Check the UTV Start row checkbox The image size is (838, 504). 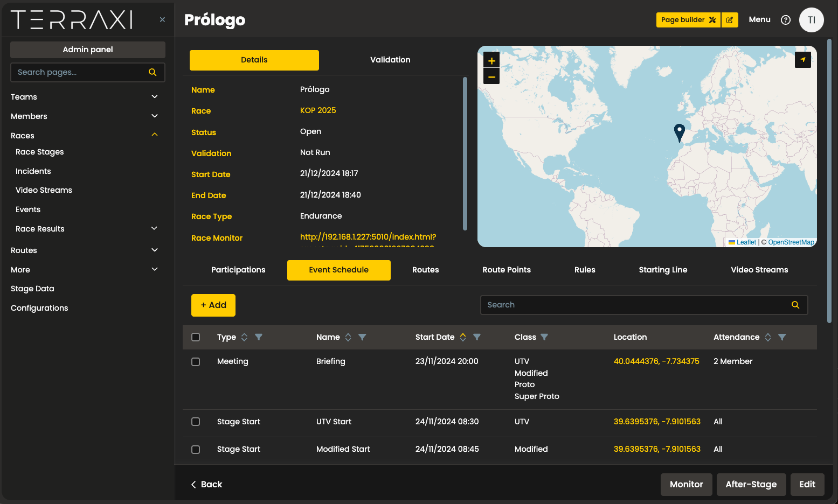[196, 422]
